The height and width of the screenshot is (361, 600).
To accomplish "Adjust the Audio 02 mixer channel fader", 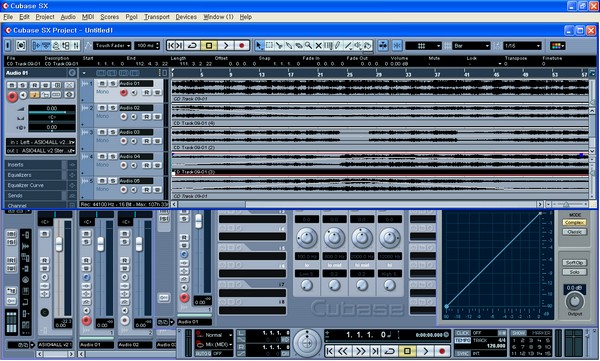I will [139, 243].
